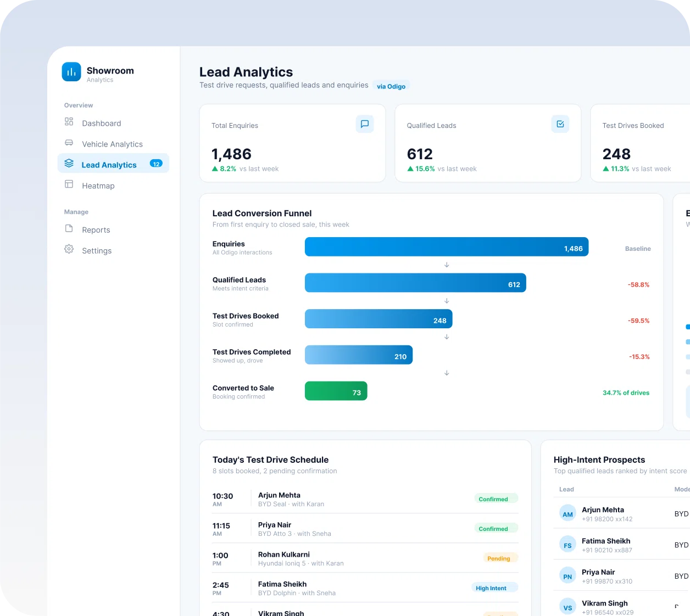690x616 pixels.
Task: Click the Qualified Leads value 612
Action: click(x=420, y=154)
